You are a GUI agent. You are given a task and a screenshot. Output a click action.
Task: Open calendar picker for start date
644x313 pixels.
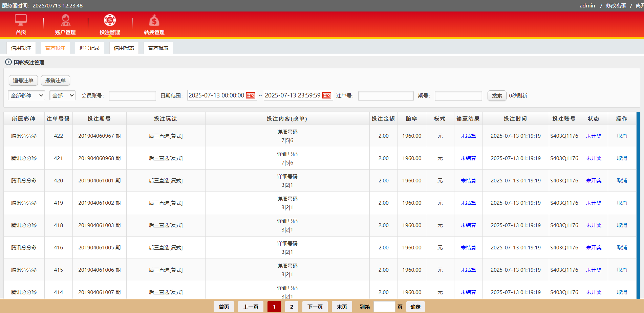(251, 95)
